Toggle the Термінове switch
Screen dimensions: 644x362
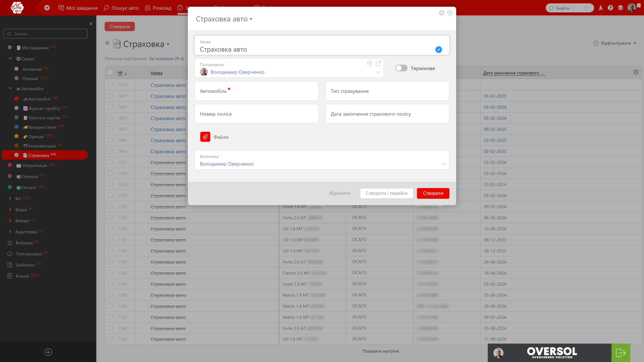(x=401, y=68)
